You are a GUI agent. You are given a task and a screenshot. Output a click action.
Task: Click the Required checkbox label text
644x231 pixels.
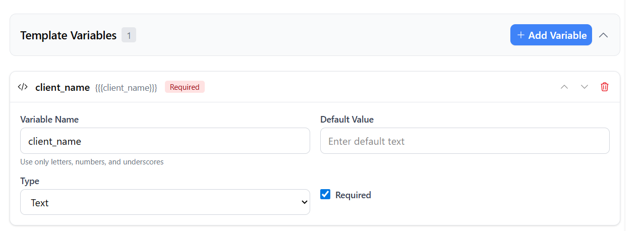(353, 195)
